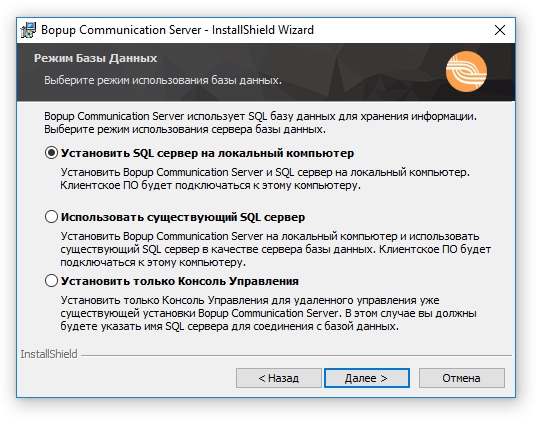Image resolution: width=536 pixels, height=421 pixels.
Task: Choose the 'Использовать существующий SQL сервер' radio button
Action: [x=51, y=217]
